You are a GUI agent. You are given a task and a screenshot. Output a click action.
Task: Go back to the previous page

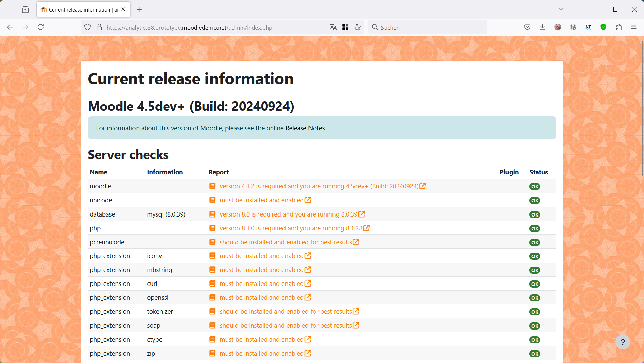click(x=10, y=27)
